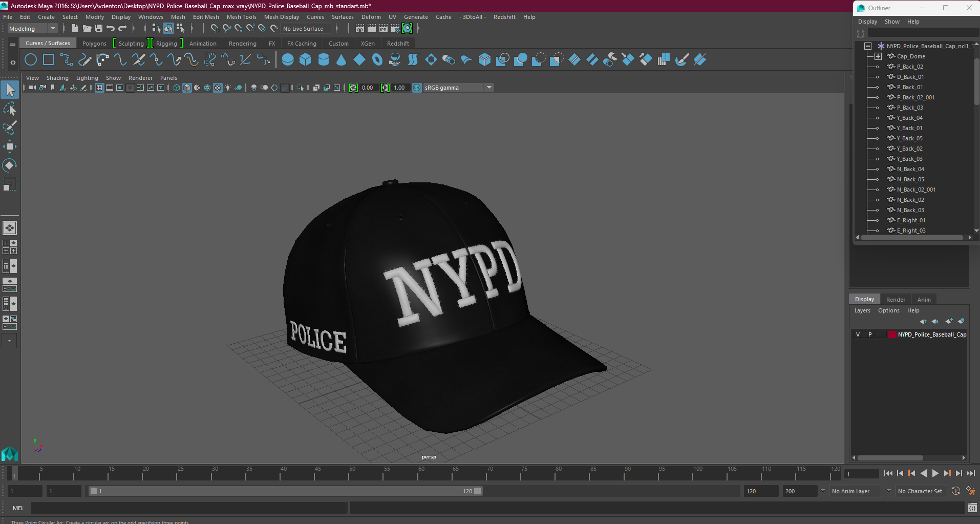Open the Modeling menu set dropdown

click(32, 29)
